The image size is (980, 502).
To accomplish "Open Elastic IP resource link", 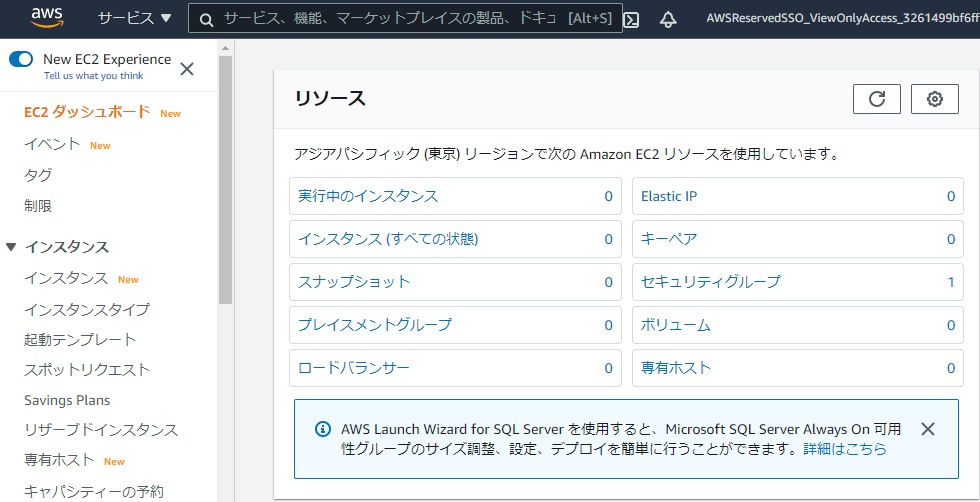I will 669,196.
